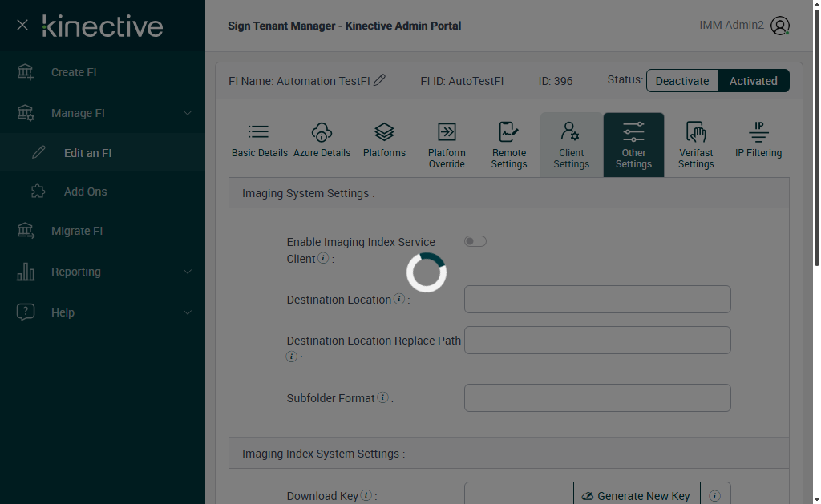Click the page vertical scrollbar thumb
Viewport: 821px width, 504px height.
click(x=817, y=137)
